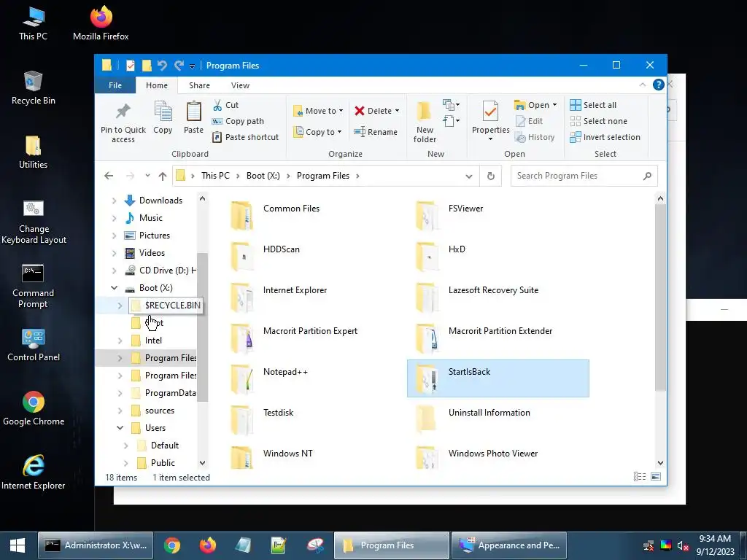
Task: Minimize the ribbon with chevron
Action: pos(642,85)
